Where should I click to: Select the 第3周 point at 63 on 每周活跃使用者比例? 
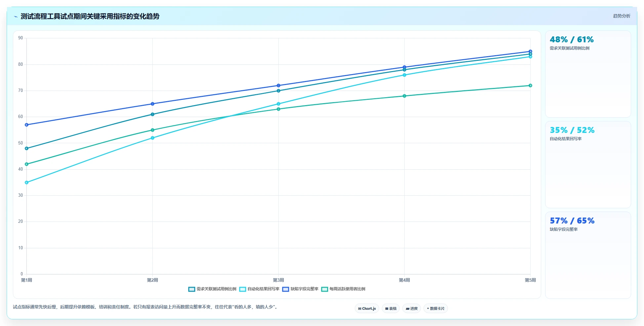click(278, 109)
